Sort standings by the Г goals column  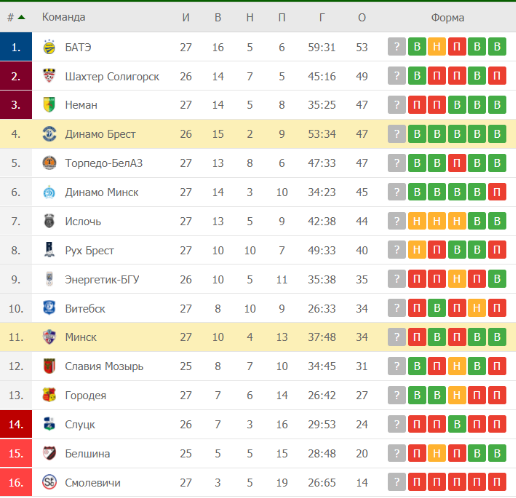click(321, 17)
